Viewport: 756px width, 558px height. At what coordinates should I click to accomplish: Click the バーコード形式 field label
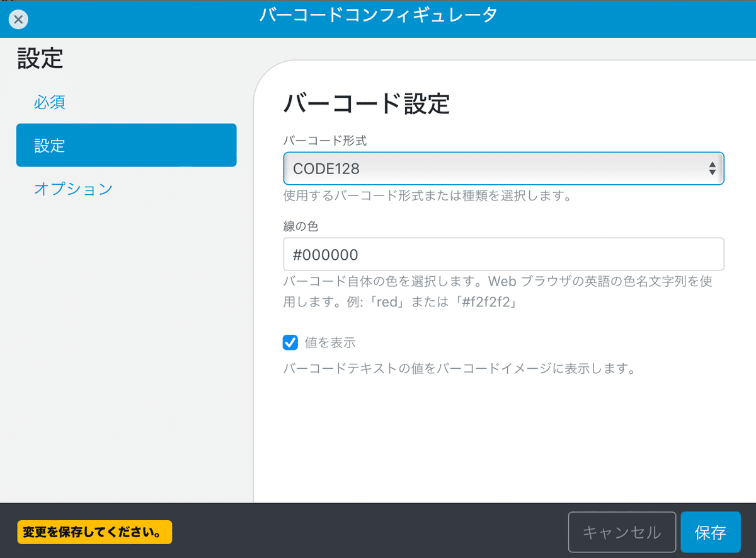click(x=325, y=141)
